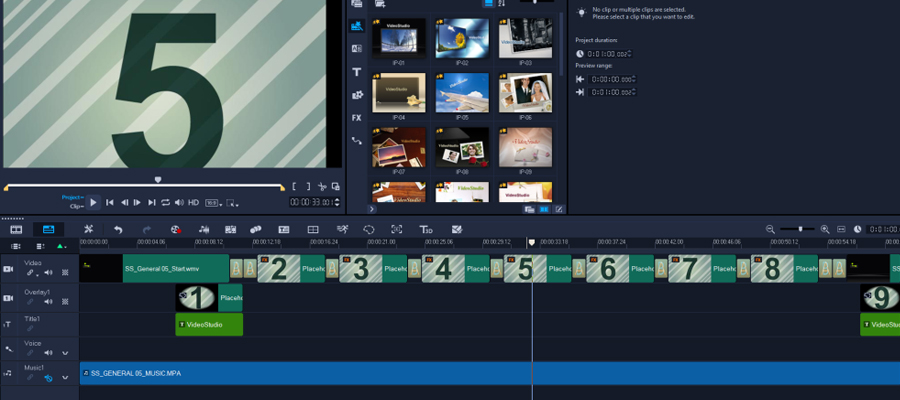Expand the Music1 track options chevron
Viewport: 900px width, 400px height.
[66, 379]
